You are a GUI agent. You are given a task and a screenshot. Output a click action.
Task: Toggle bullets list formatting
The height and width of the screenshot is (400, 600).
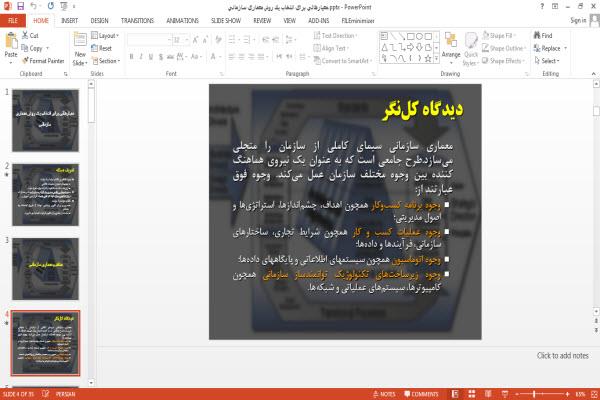233,39
